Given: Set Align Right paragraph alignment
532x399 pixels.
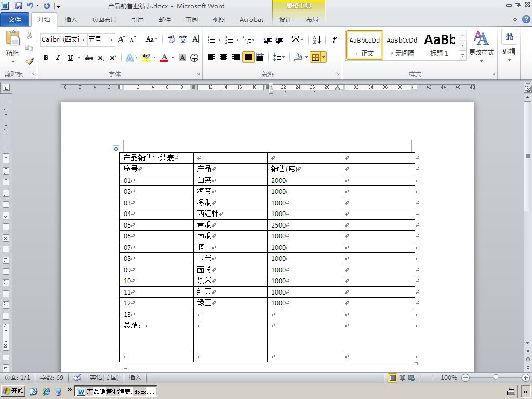Looking at the screenshot, I should pyautogui.click(x=236, y=57).
